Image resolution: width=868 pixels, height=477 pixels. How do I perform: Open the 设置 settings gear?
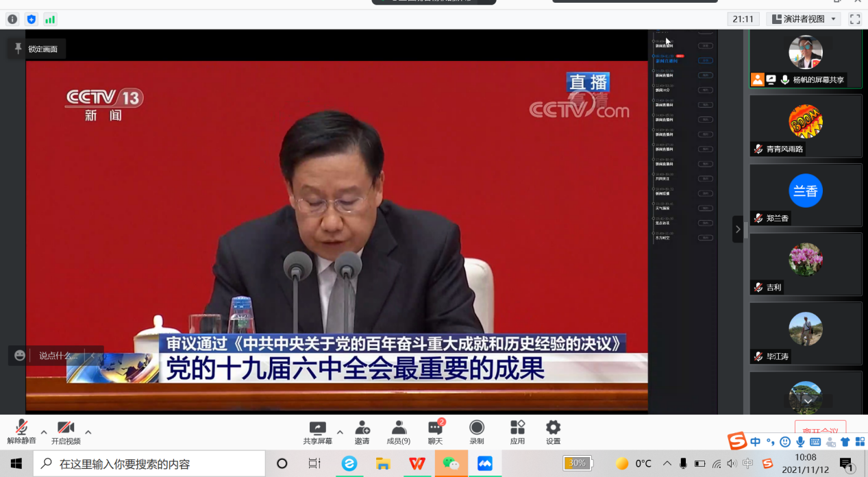pos(553,429)
